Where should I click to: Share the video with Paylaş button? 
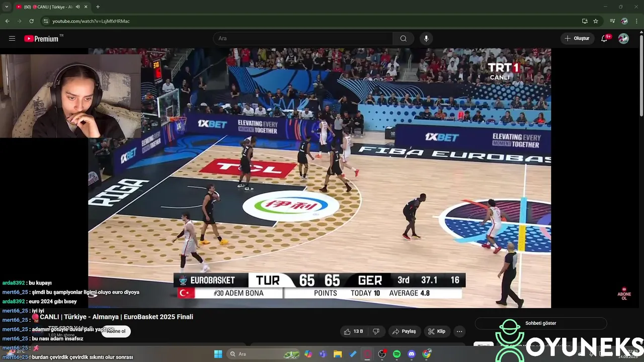coord(404,331)
